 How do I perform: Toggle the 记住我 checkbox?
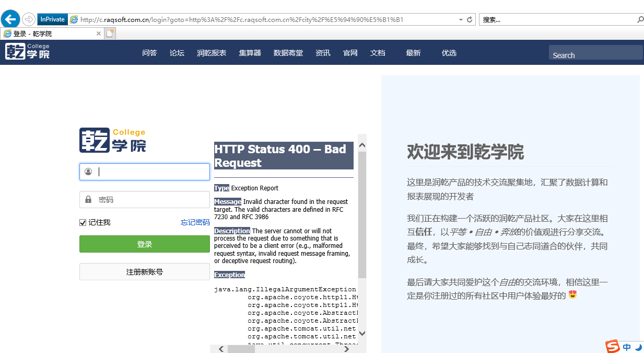click(x=83, y=223)
